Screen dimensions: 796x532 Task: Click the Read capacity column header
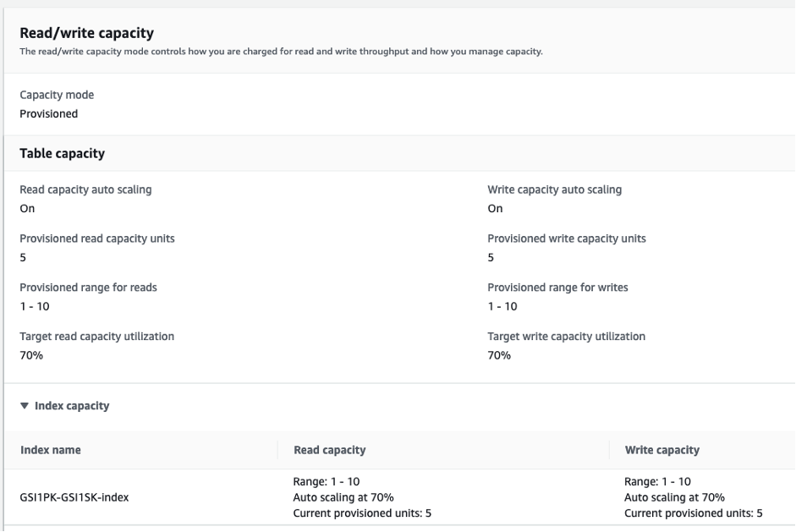pyautogui.click(x=329, y=450)
